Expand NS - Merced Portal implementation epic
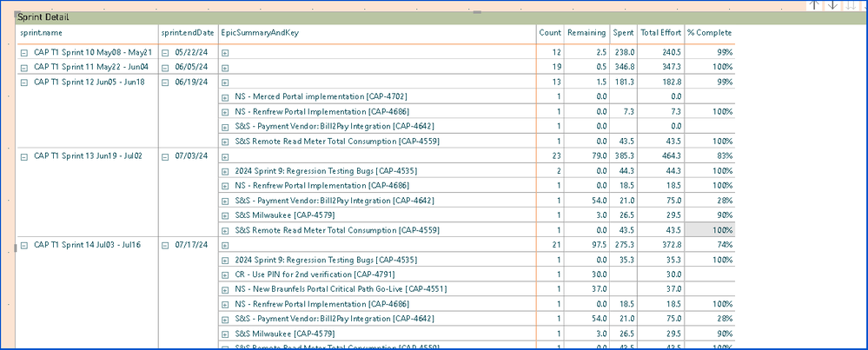The image size is (868, 350). (225, 96)
